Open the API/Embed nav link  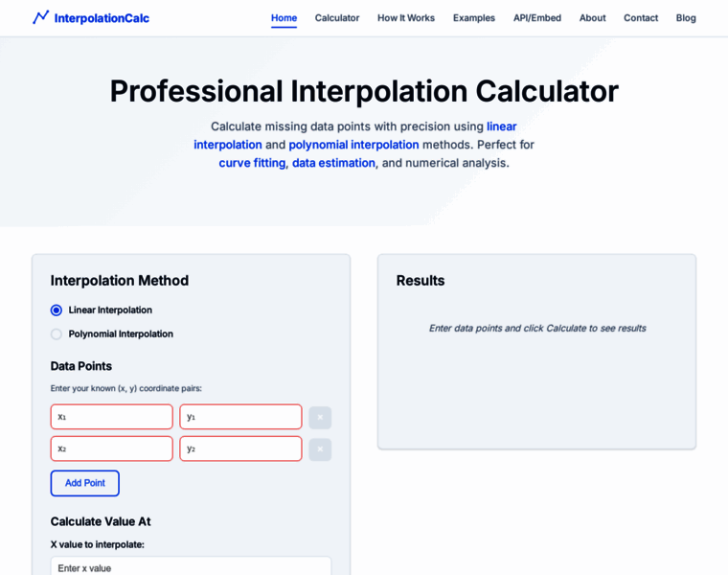coord(537,17)
